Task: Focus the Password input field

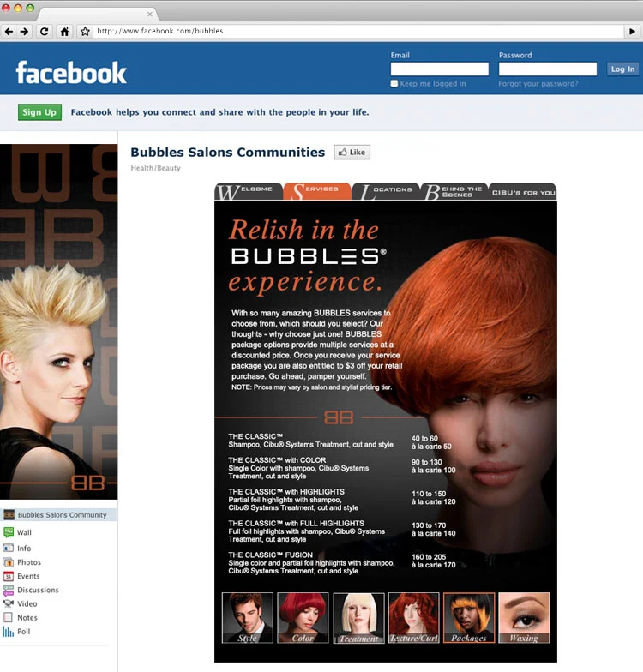Action: (x=547, y=69)
